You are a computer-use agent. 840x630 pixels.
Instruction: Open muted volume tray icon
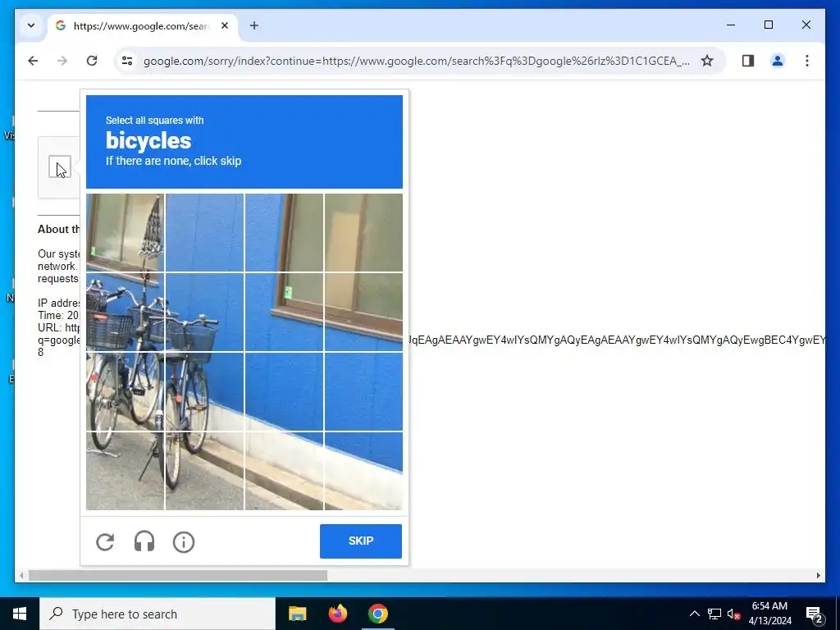coord(733,614)
